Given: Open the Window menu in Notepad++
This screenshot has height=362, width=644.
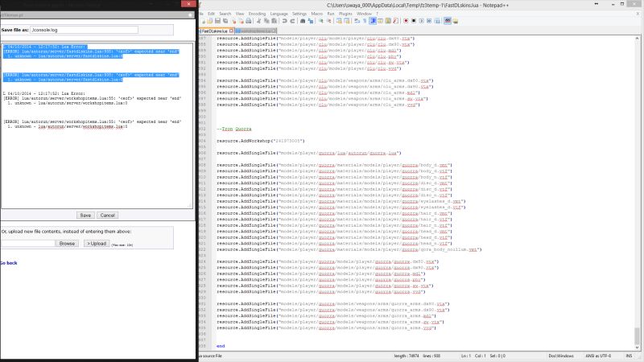Looking at the screenshot, I should click(x=364, y=14).
